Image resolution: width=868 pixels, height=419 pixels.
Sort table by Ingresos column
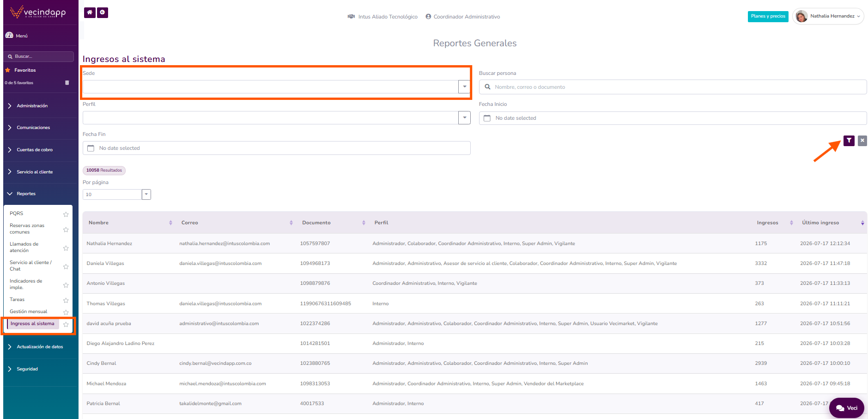pyautogui.click(x=791, y=223)
